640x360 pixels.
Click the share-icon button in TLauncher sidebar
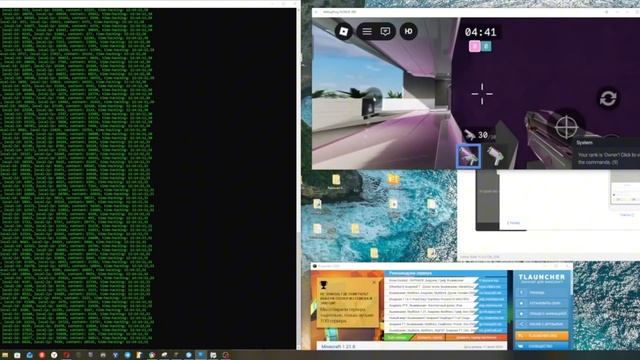542,324
